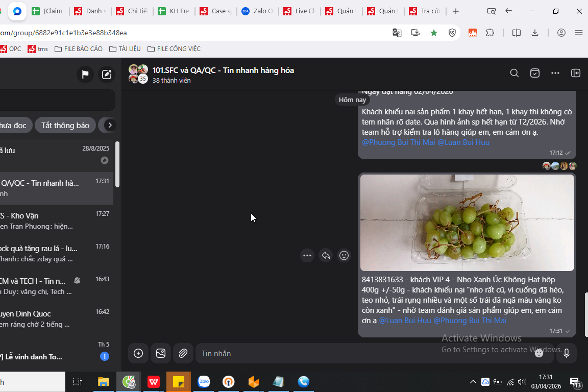Open the browser profile account icon
The height and width of the screenshot is (392, 588).
tap(561, 33)
